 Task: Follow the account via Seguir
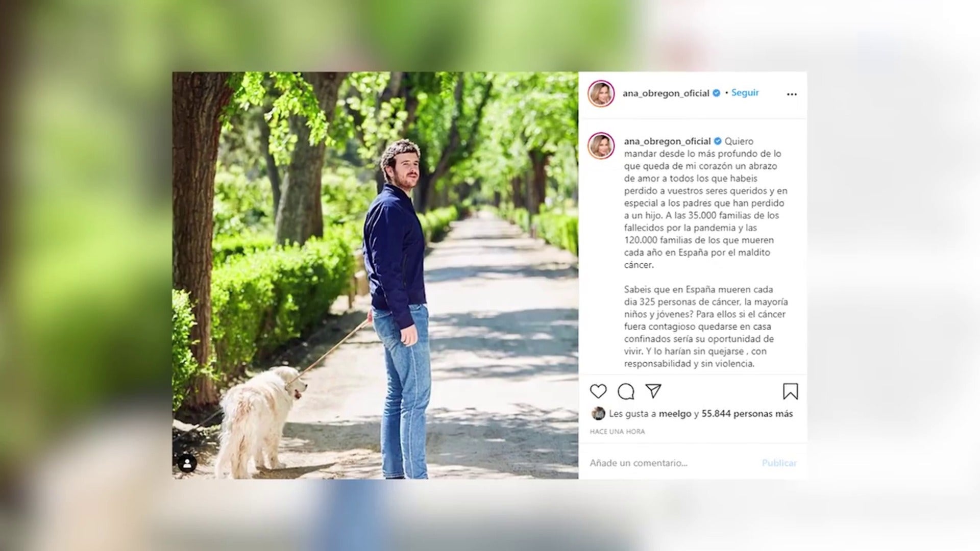coord(745,92)
